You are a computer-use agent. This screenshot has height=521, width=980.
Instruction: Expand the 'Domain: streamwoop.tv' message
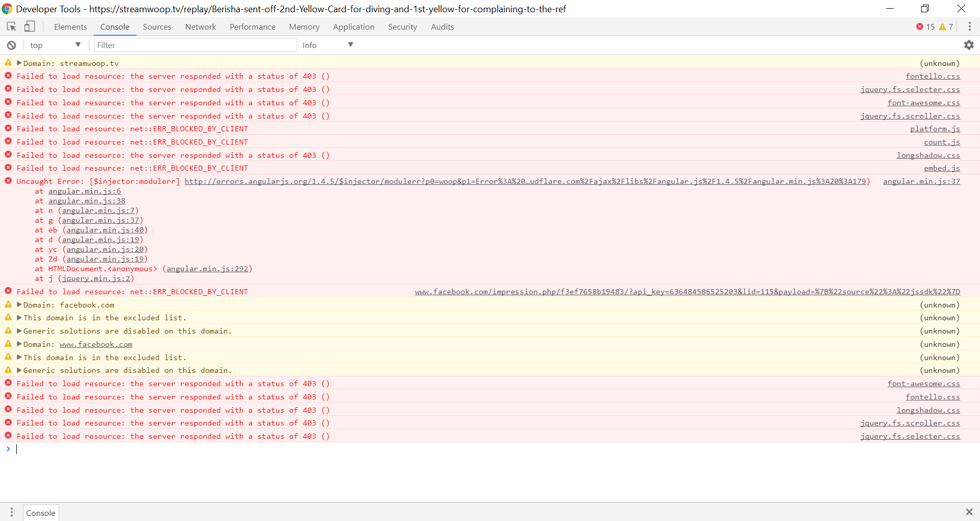pos(19,63)
